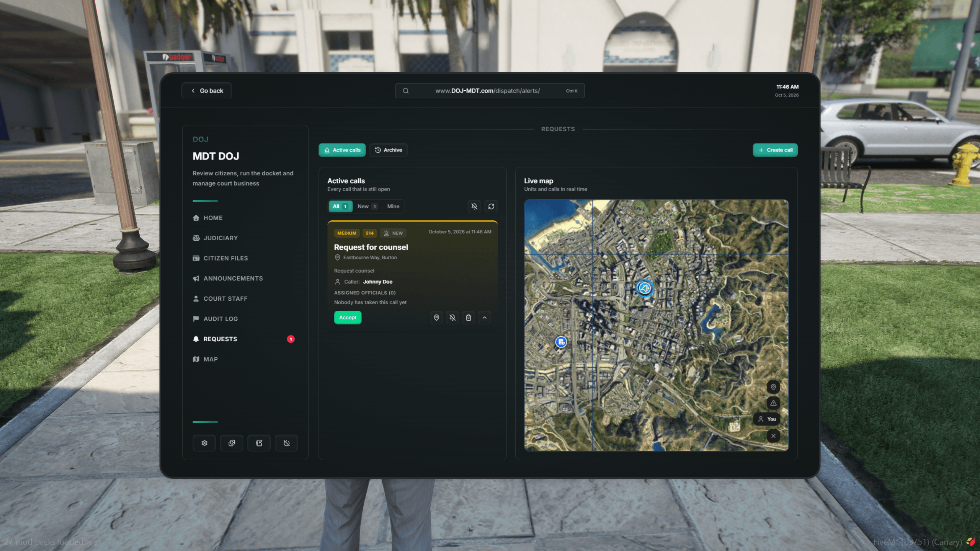Screen dimensions: 980x551
Task: Focus the DOJ-MDT address bar field
Action: 490,91
